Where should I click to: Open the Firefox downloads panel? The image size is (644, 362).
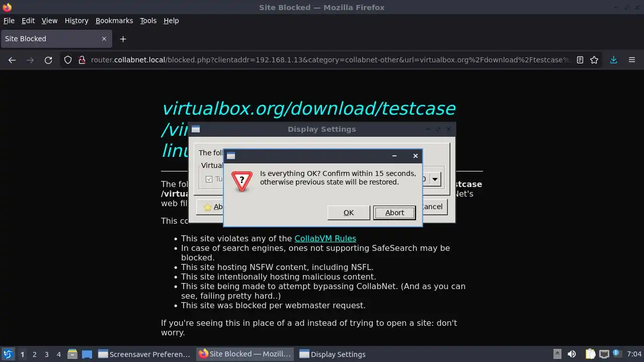(x=613, y=60)
